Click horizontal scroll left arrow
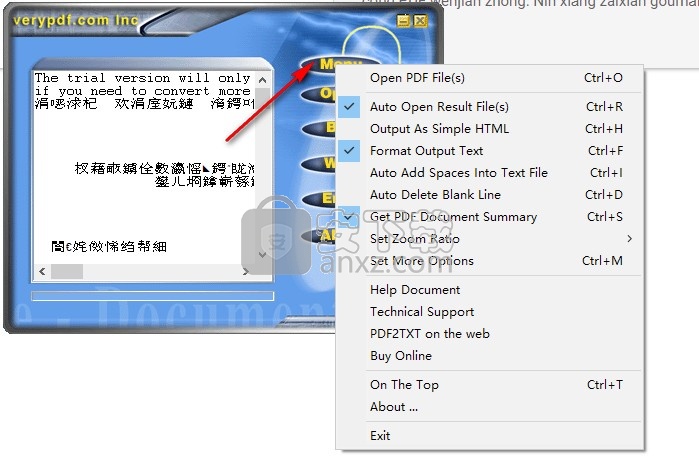699x474 pixels. pyautogui.click(x=42, y=271)
